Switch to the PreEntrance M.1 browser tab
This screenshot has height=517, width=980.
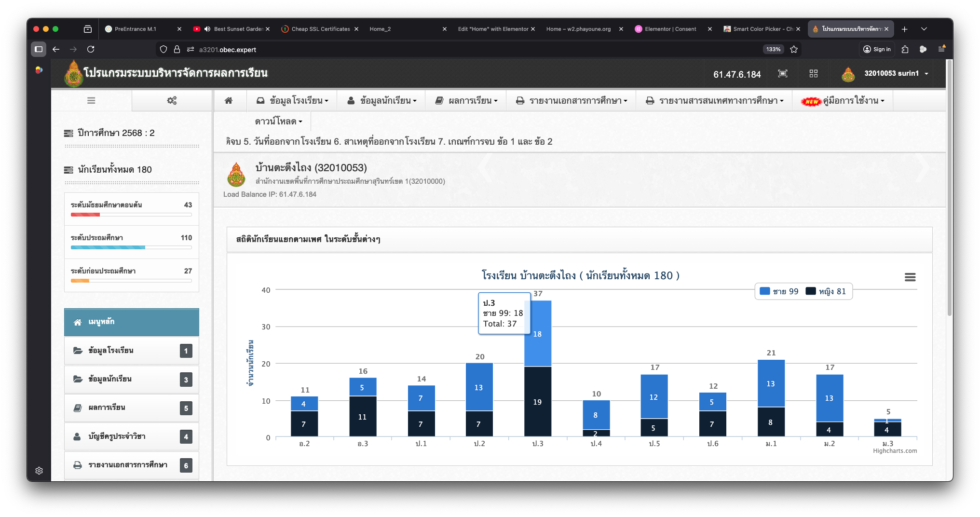(x=136, y=29)
